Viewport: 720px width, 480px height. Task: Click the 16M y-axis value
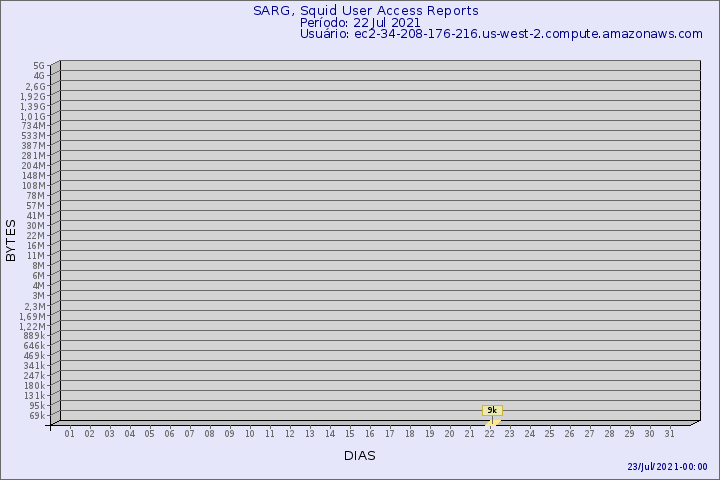36,246
